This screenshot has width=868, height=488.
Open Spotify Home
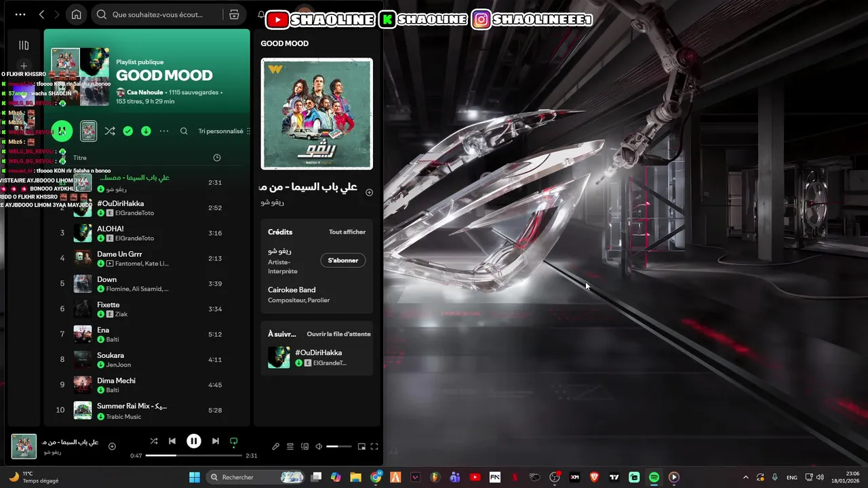point(77,14)
